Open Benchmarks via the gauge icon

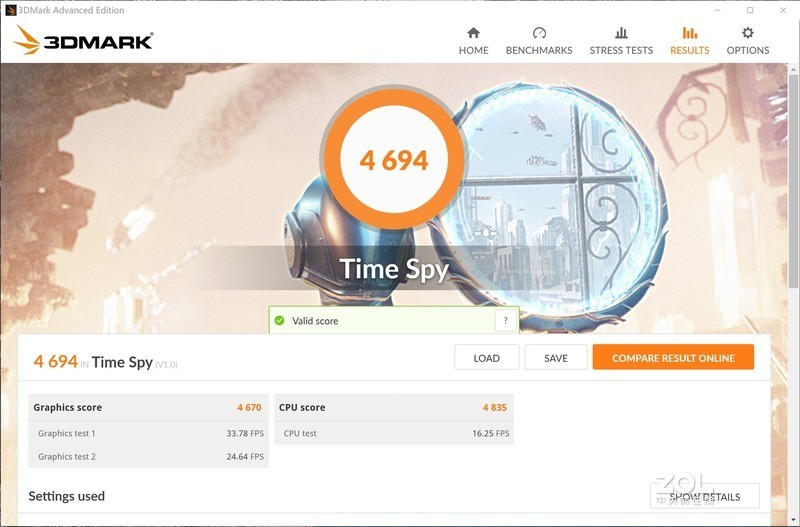(539, 33)
